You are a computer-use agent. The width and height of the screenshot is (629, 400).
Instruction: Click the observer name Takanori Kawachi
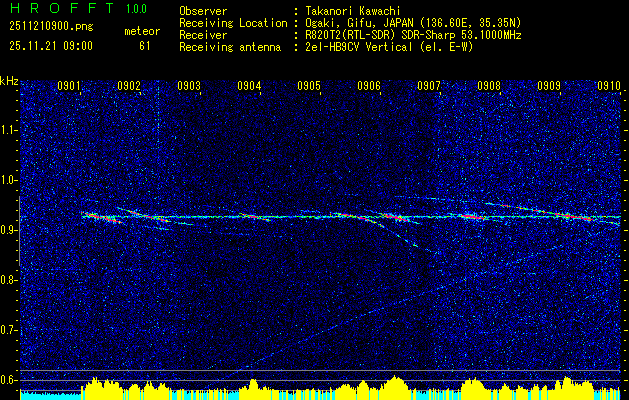pyautogui.click(x=353, y=11)
